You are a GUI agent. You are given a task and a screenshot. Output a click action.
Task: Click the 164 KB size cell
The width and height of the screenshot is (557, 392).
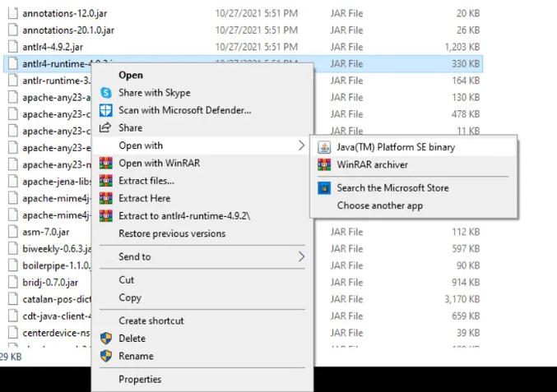coord(466,81)
